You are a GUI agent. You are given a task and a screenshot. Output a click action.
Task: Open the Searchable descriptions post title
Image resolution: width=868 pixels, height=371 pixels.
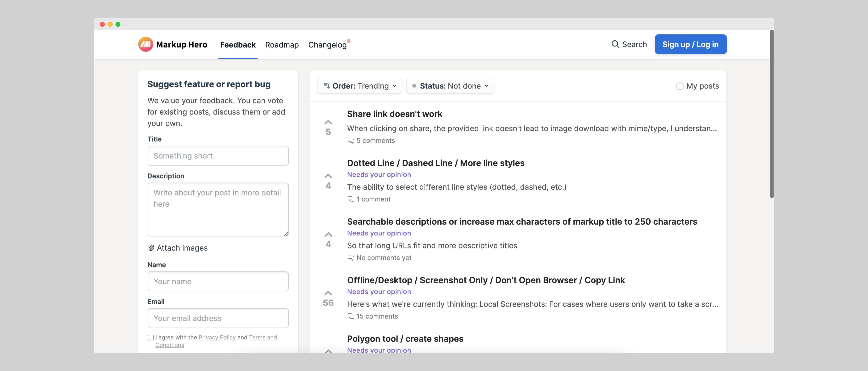click(x=522, y=222)
